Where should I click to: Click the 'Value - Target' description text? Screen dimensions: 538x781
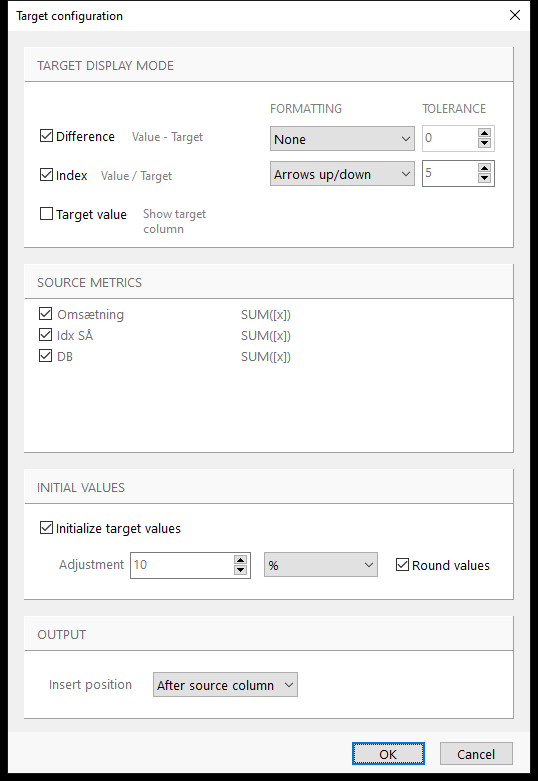coord(167,137)
